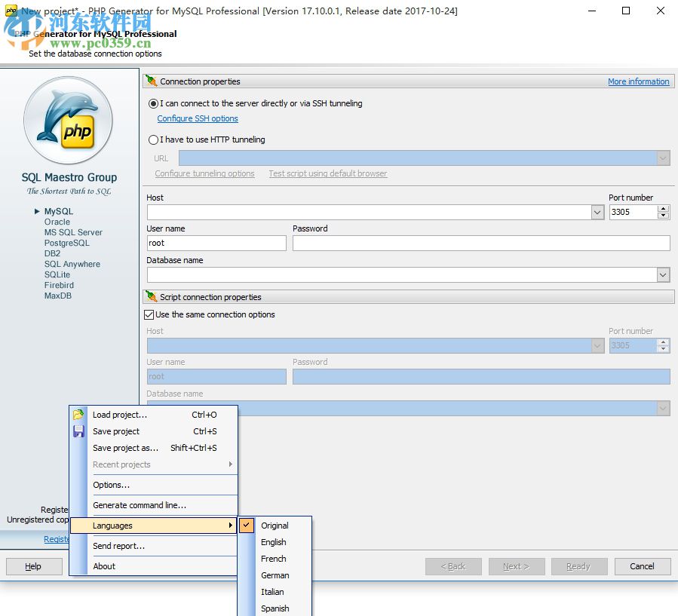Open the Database name dropdown
The image size is (678, 616).
coord(663,275)
